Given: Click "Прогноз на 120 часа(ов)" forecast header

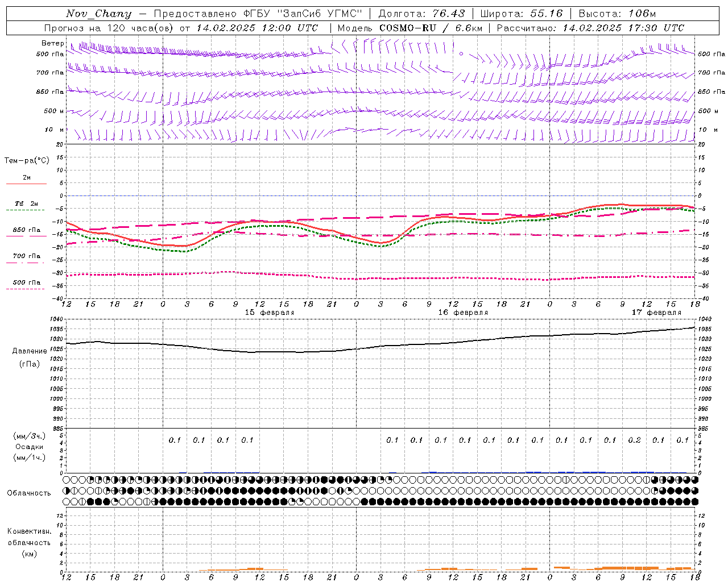Looking at the screenshot, I should click(x=109, y=28).
